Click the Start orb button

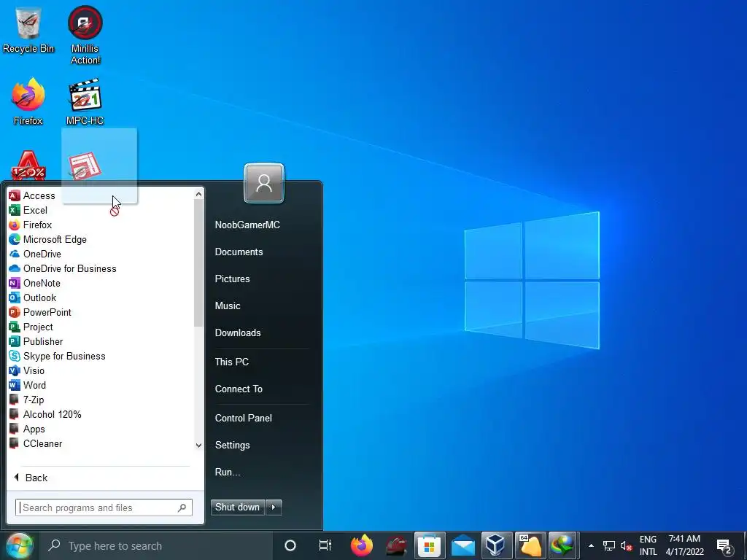coord(20,545)
